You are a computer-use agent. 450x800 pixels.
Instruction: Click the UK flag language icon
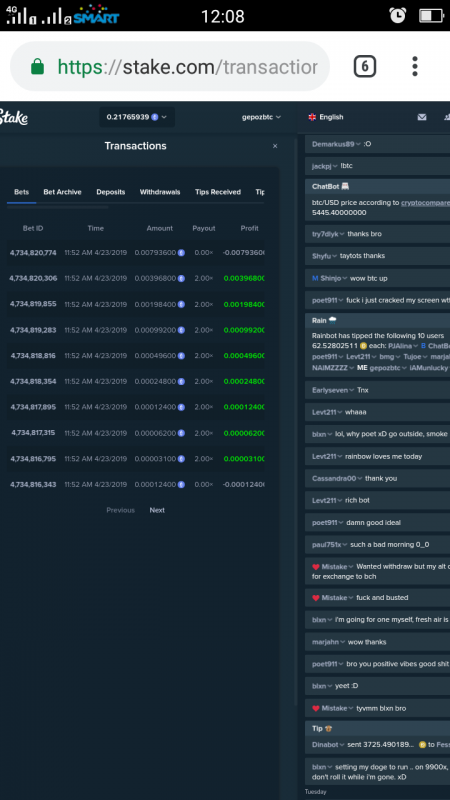(x=312, y=117)
